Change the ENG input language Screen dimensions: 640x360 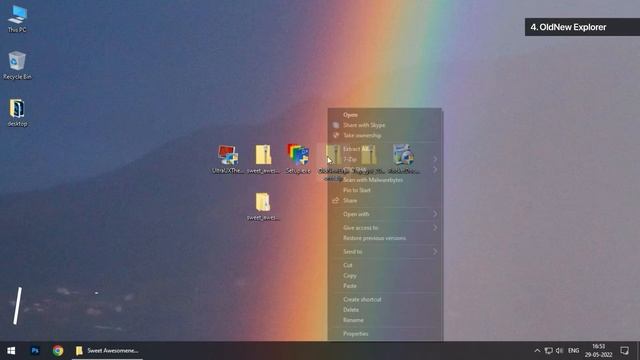point(573,351)
